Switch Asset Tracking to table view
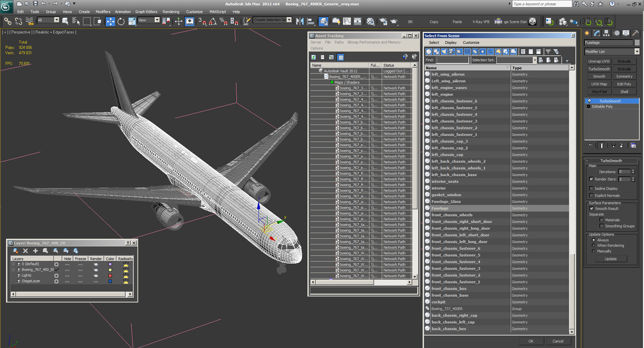Screen dimensions: 644x348 (x=341, y=57)
